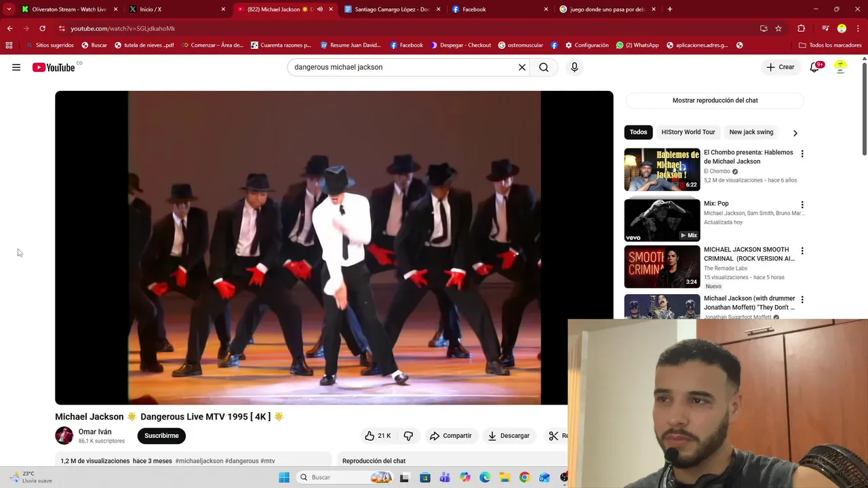
Task: Click the hashtag #dangerous link
Action: (241, 461)
